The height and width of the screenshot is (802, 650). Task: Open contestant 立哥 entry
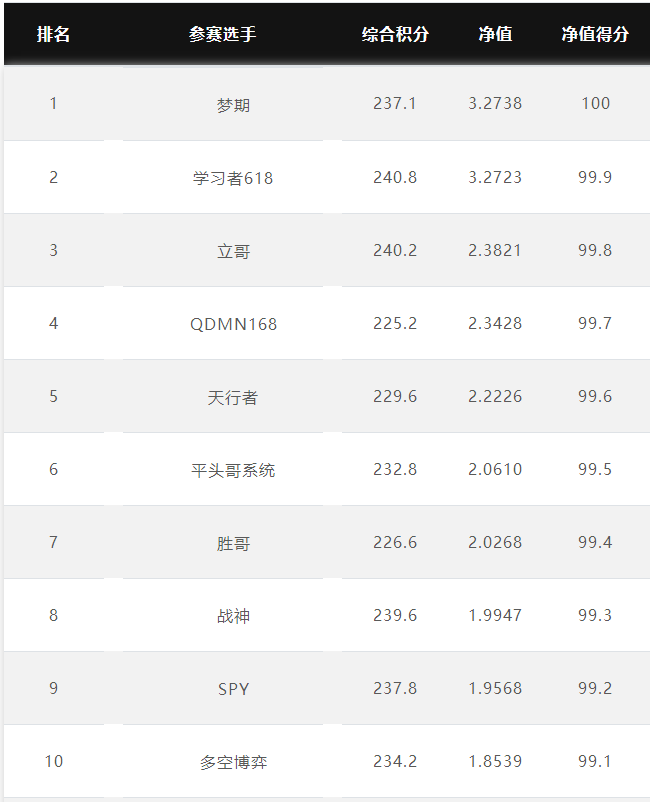pyautogui.click(x=233, y=251)
